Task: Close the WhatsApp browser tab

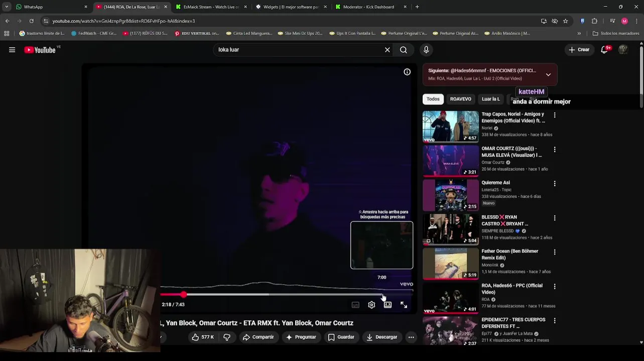Action: 86,7
